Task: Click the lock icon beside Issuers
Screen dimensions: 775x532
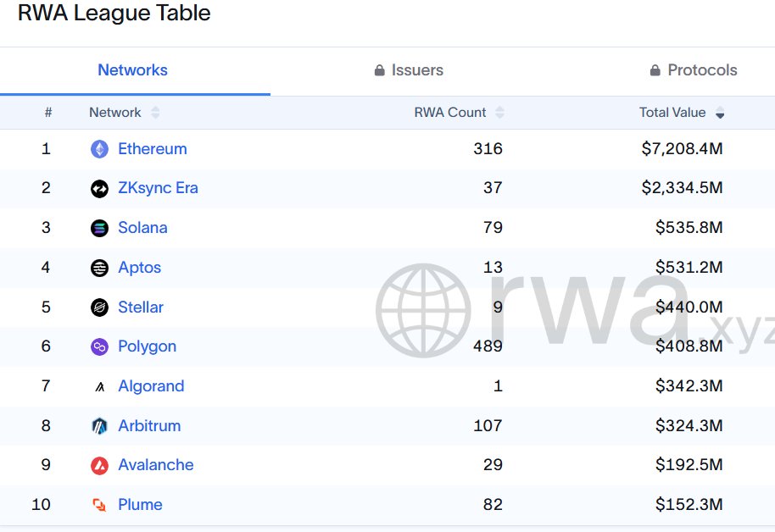Action: pos(380,70)
